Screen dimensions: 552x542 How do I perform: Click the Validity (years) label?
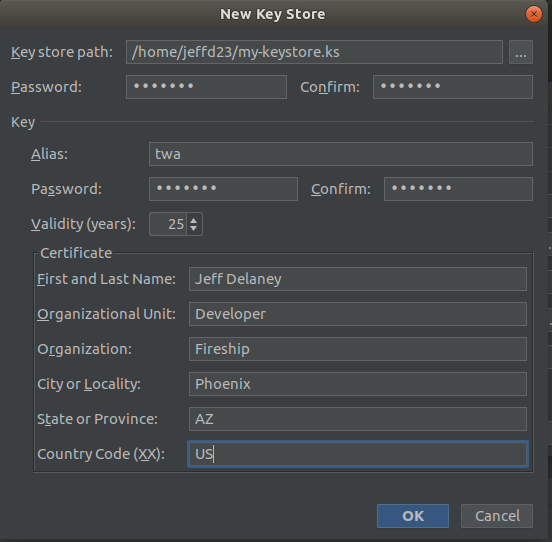coord(83,225)
